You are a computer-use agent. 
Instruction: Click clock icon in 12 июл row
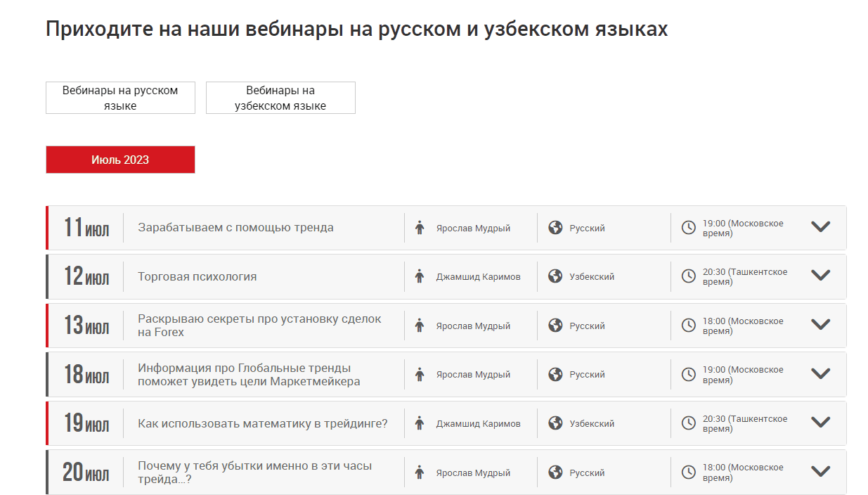click(689, 276)
